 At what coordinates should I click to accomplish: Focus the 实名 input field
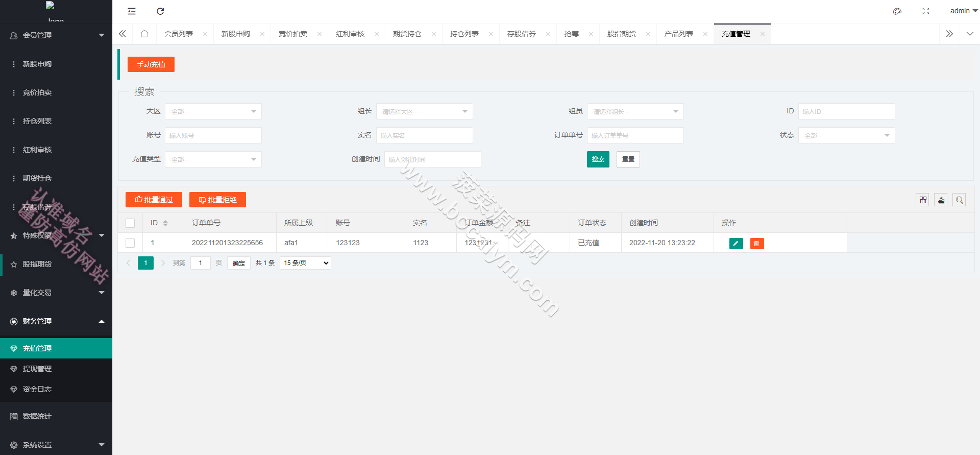(x=425, y=135)
